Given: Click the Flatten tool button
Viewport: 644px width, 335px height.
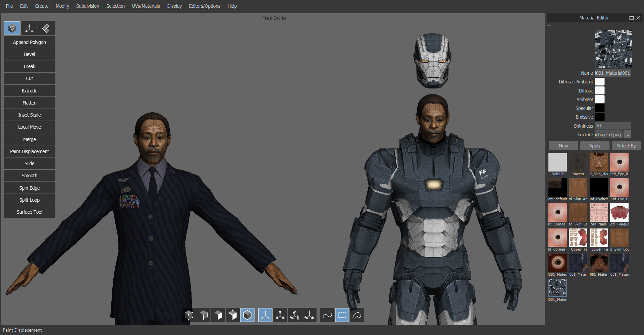Looking at the screenshot, I should click(30, 103).
